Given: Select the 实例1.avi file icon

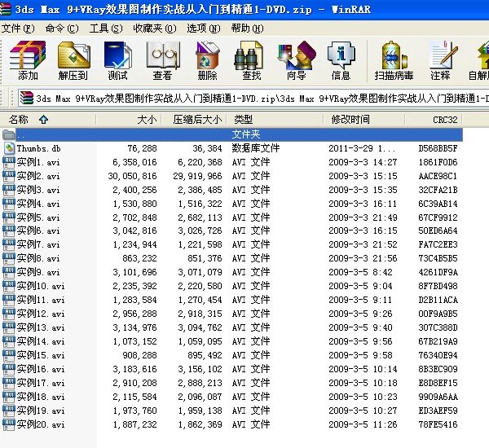Looking at the screenshot, I should pos(9,162).
